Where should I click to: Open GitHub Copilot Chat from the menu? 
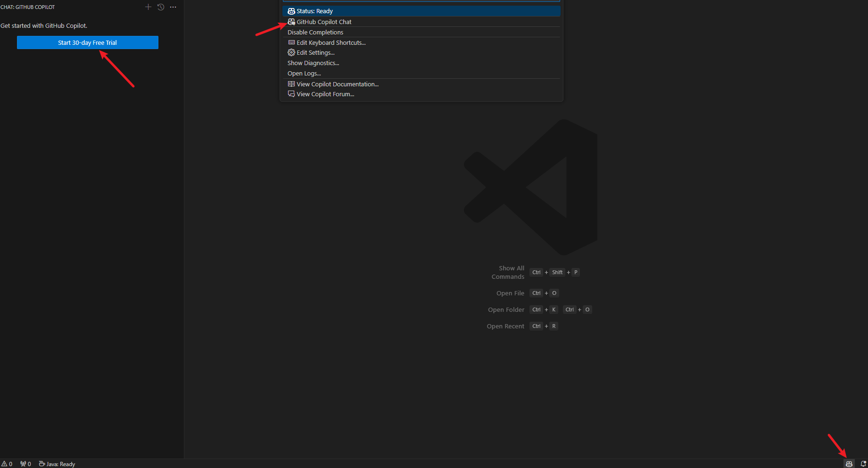[x=422, y=22]
